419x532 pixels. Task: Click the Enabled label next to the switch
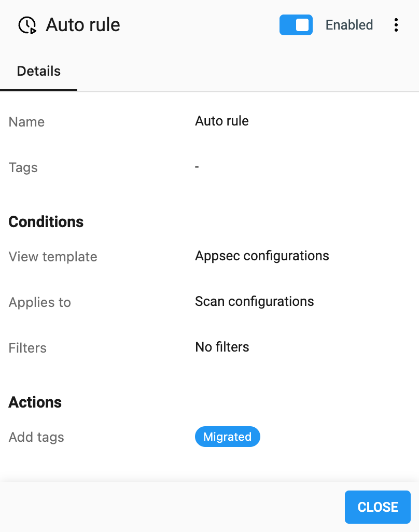(348, 24)
